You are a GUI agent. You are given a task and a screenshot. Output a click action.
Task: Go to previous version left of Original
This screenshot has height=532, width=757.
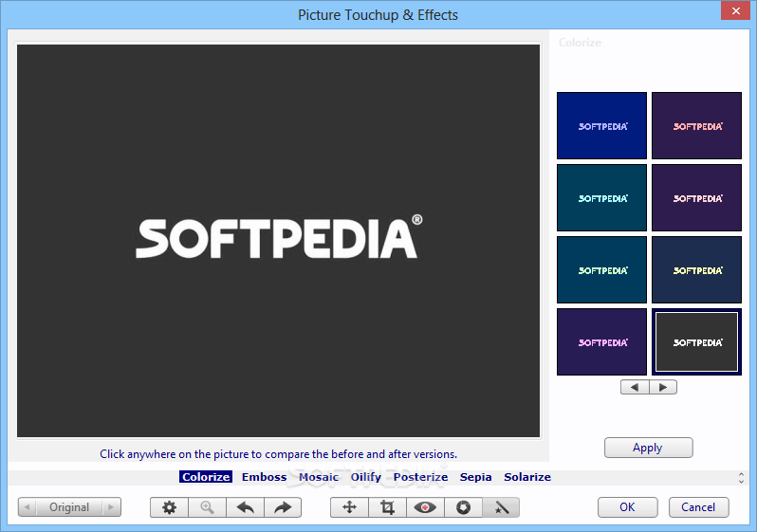[27, 507]
